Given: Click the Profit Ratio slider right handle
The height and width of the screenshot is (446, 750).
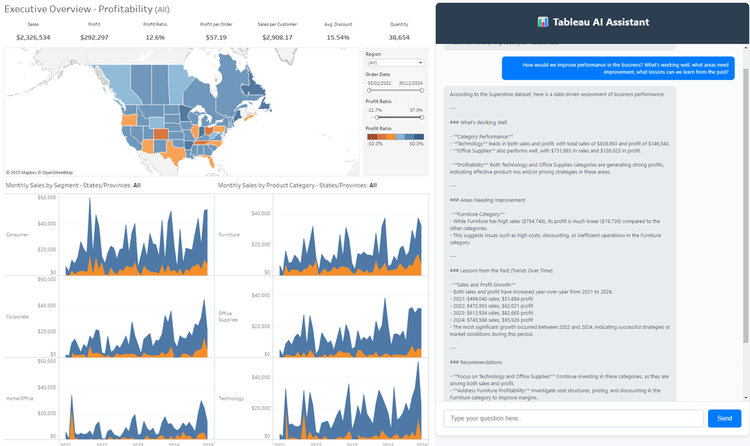Looking at the screenshot, I should pyautogui.click(x=423, y=117).
